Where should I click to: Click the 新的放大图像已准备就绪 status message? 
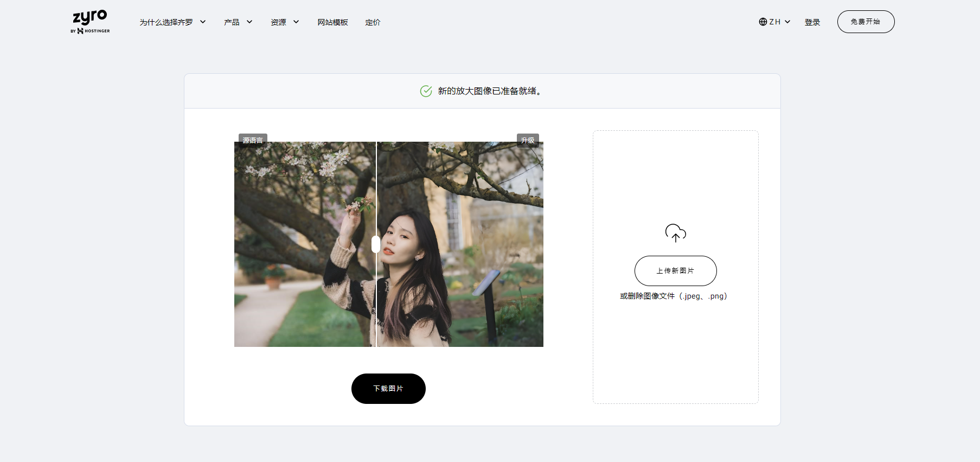tap(490, 91)
